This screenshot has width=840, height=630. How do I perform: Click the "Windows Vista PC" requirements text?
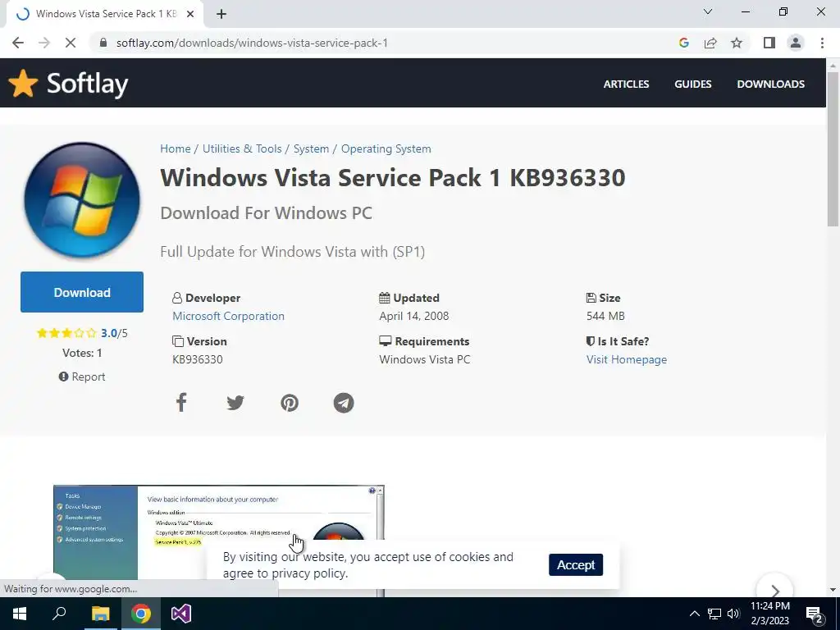(x=425, y=359)
